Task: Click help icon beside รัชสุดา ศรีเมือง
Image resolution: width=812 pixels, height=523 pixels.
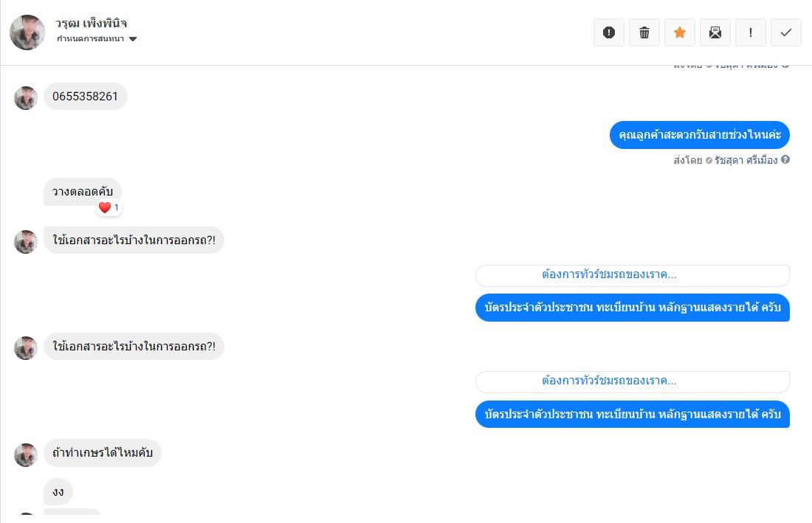Action: click(x=785, y=160)
